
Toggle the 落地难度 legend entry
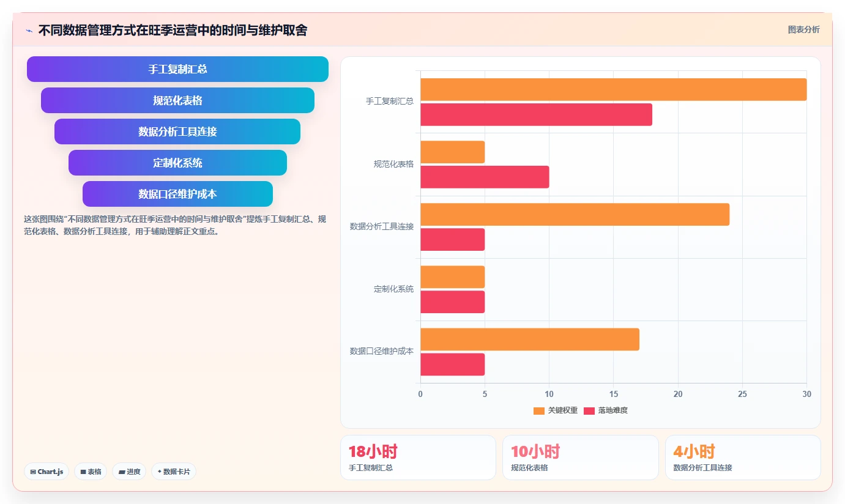pyautogui.click(x=605, y=410)
